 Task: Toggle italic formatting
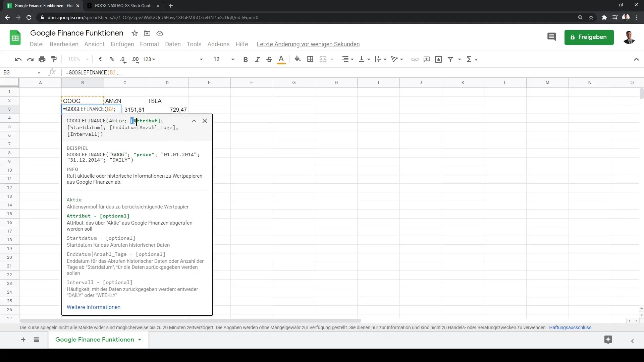pos(257,59)
